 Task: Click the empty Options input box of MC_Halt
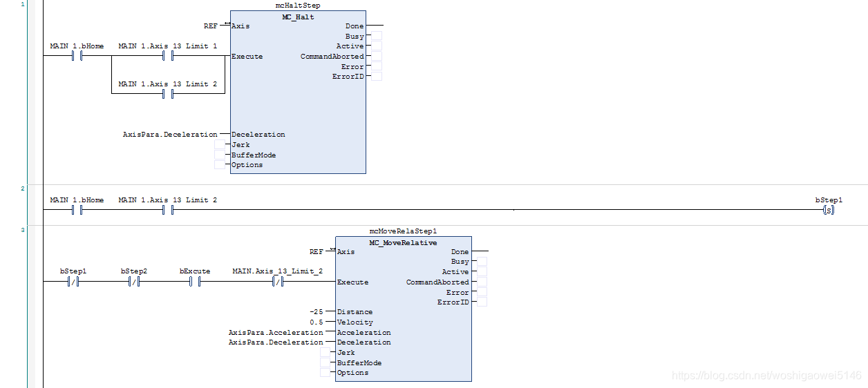coord(220,164)
